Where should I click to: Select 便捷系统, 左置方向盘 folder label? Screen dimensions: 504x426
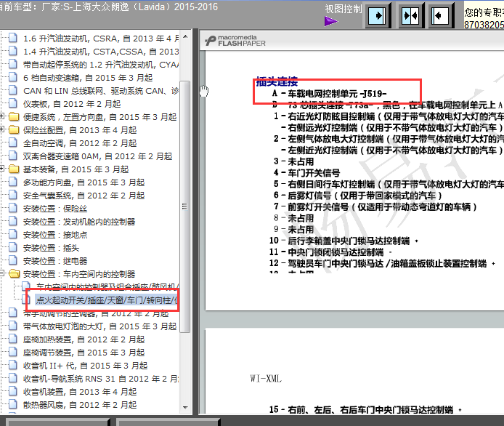[x=100, y=117]
